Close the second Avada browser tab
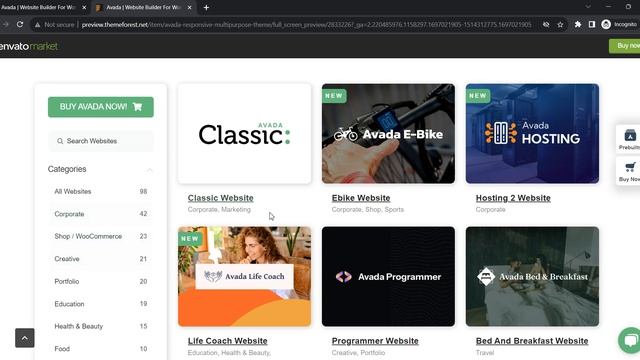The image size is (640, 360). coord(189,7)
